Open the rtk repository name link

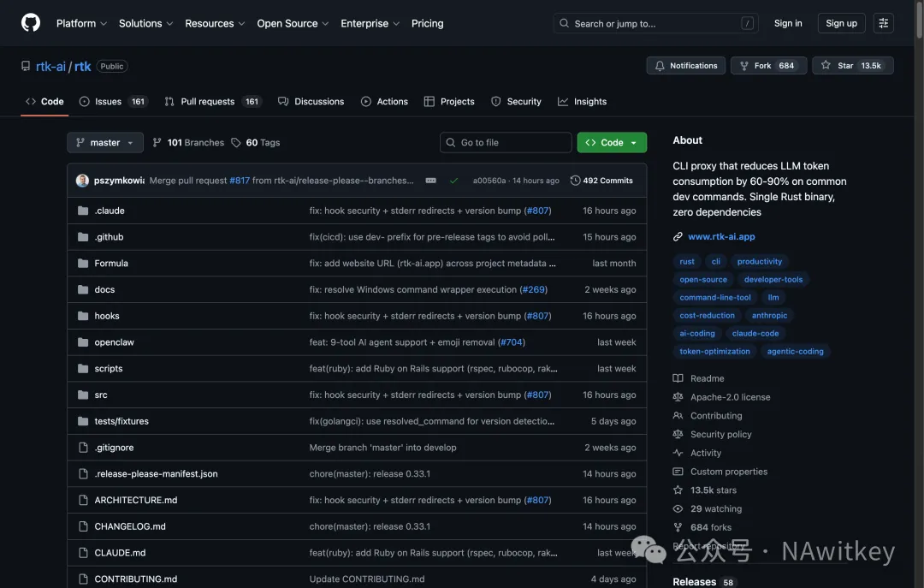[x=82, y=67]
